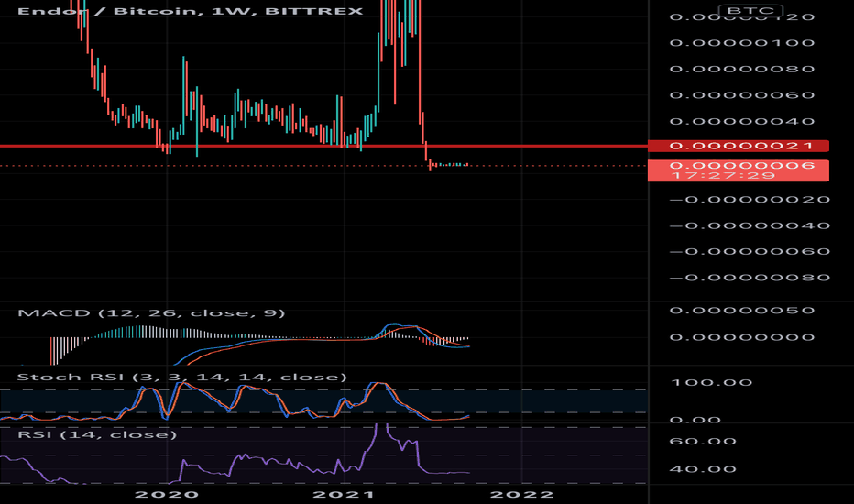Click the −0.00000020 price axis label
854x504 pixels.
[750, 200]
